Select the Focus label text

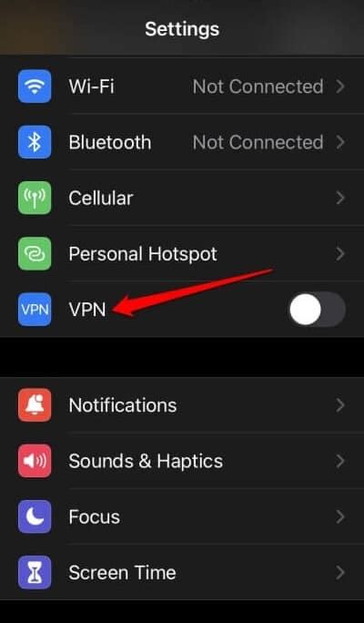tap(94, 517)
